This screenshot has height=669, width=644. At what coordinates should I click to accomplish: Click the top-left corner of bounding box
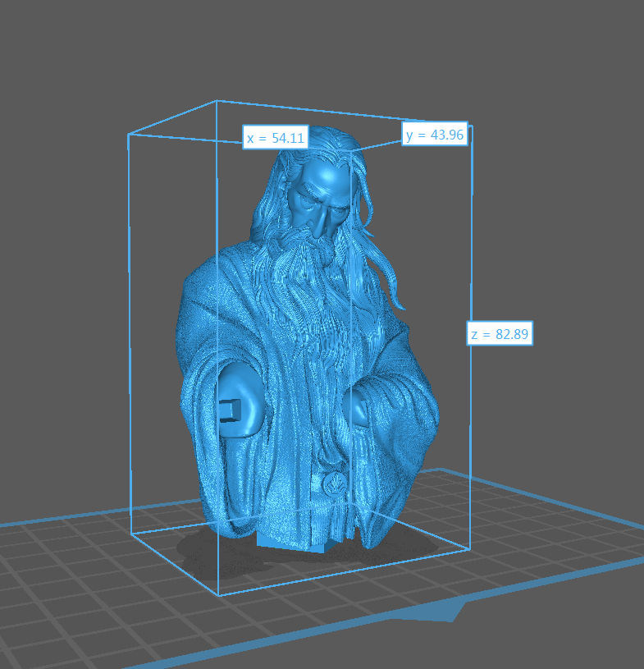[x=129, y=134]
